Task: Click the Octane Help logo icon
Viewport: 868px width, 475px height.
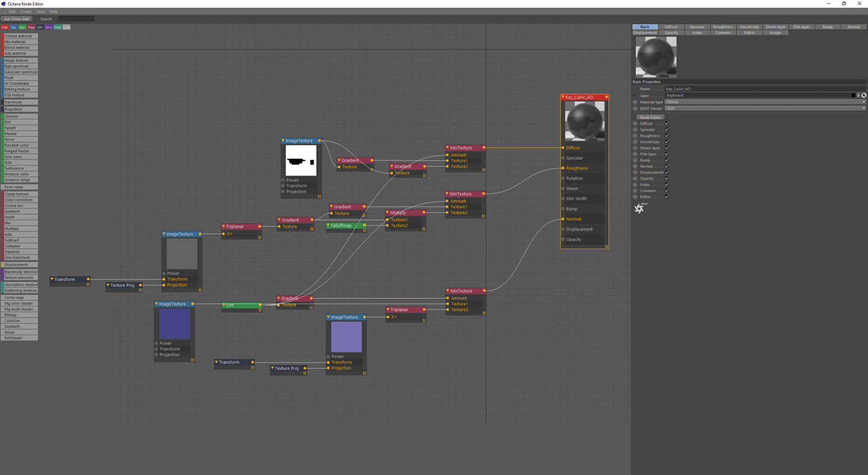Action: (x=639, y=208)
